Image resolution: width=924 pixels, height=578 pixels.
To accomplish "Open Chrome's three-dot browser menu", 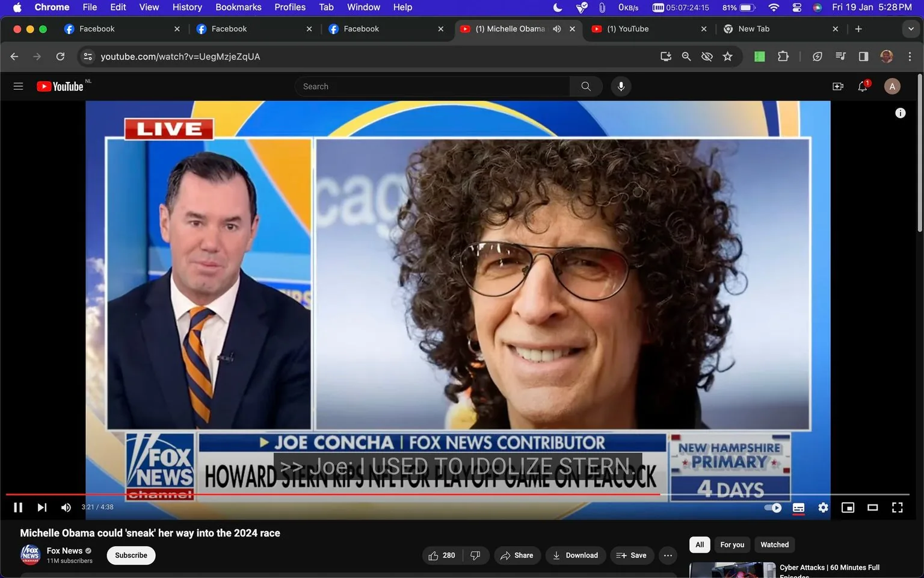I will click(911, 56).
